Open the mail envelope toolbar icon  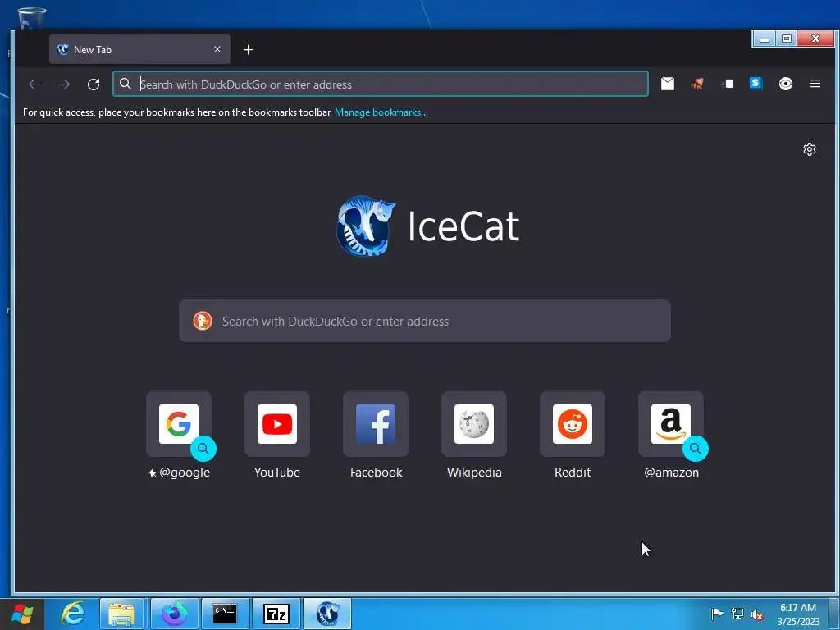click(668, 84)
